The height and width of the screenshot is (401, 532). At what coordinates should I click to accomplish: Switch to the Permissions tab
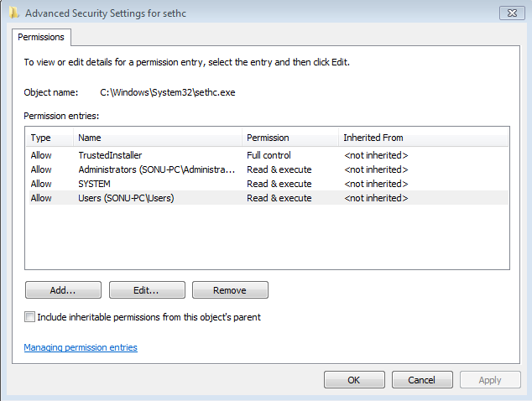41,37
